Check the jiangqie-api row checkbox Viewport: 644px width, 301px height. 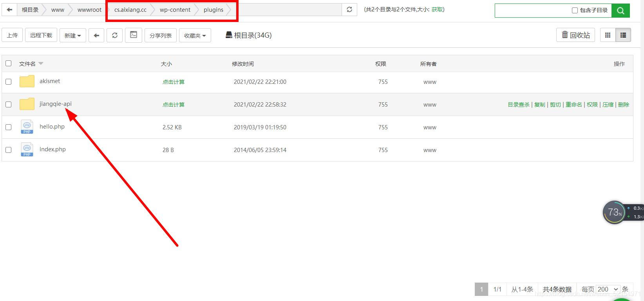[9, 104]
